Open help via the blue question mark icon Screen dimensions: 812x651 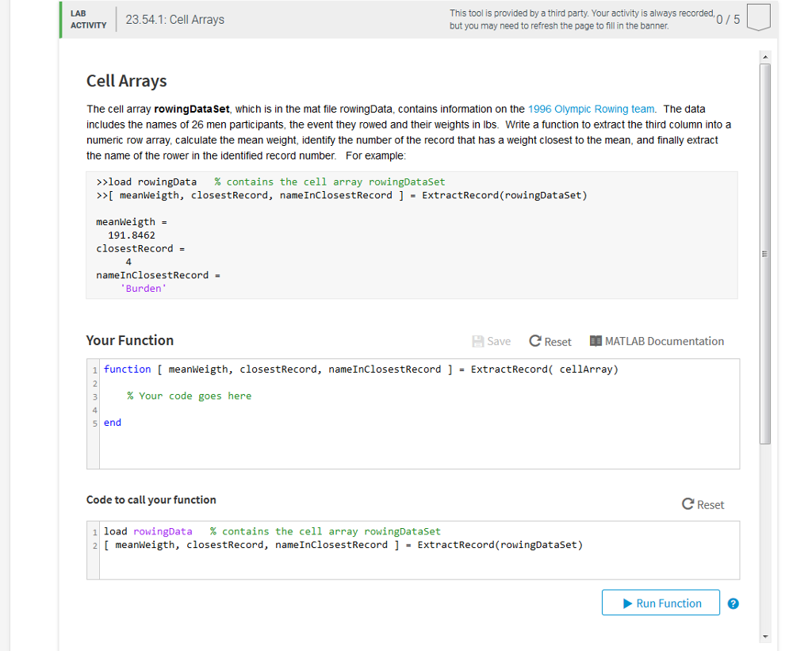[733, 603]
